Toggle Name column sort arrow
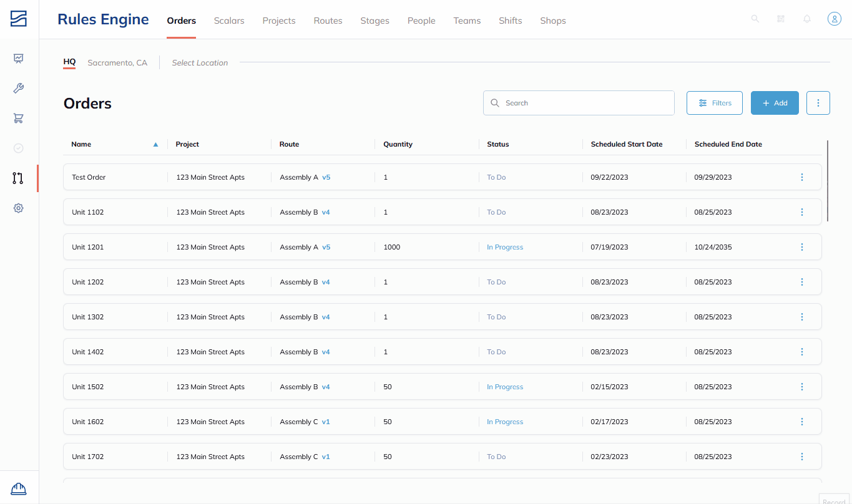Image resolution: width=852 pixels, height=504 pixels. pos(155,144)
